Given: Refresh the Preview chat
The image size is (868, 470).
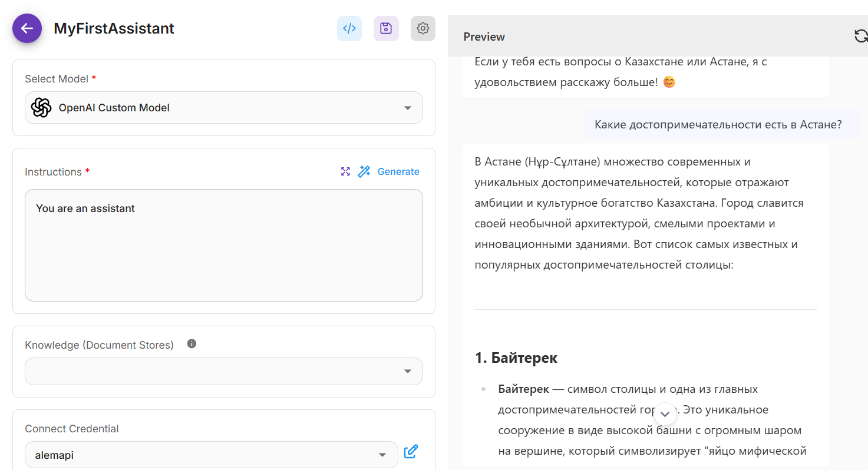Looking at the screenshot, I should click(861, 37).
